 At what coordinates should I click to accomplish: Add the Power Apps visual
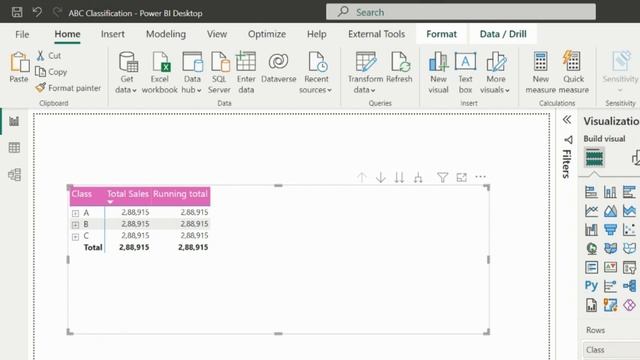pos(629,305)
